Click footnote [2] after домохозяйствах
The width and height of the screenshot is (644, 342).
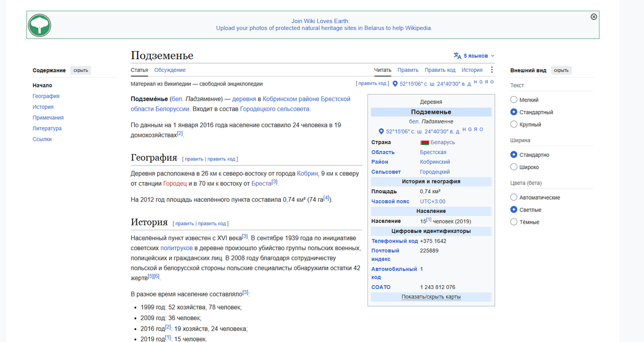tap(180, 133)
